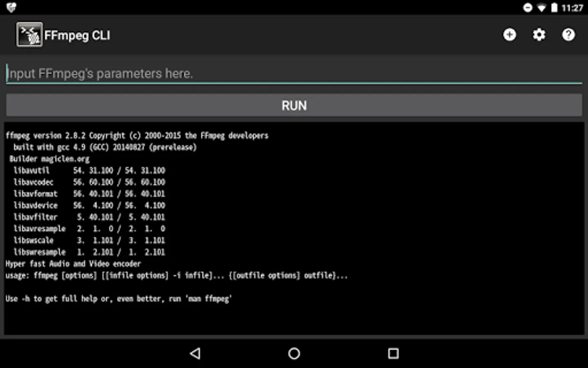Tap the add (plus) icon in toolbar
The width and height of the screenshot is (588, 368).
pos(509,35)
